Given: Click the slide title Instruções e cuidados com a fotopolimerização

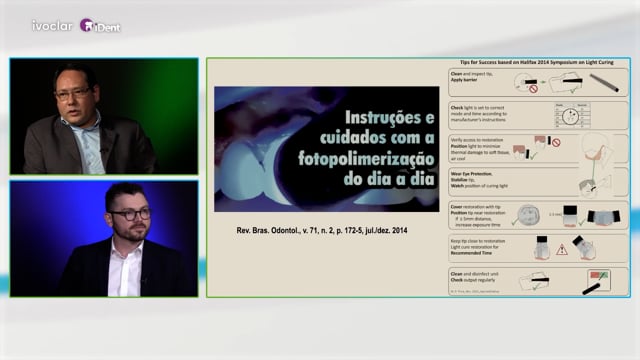Looking at the screenshot, I should click(x=366, y=148).
